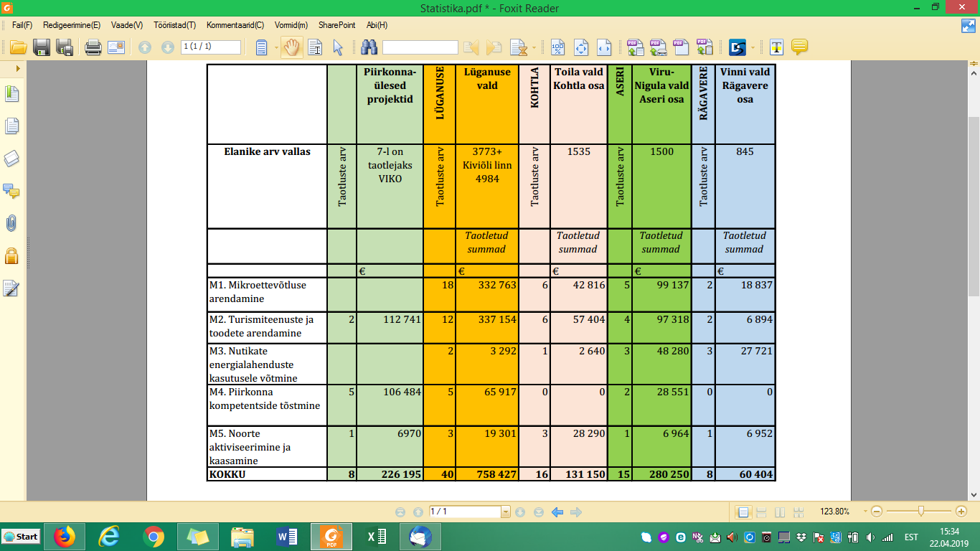980x551 pixels.
Task: Switch to continuous facing view mode
Action: coord(797,512)
